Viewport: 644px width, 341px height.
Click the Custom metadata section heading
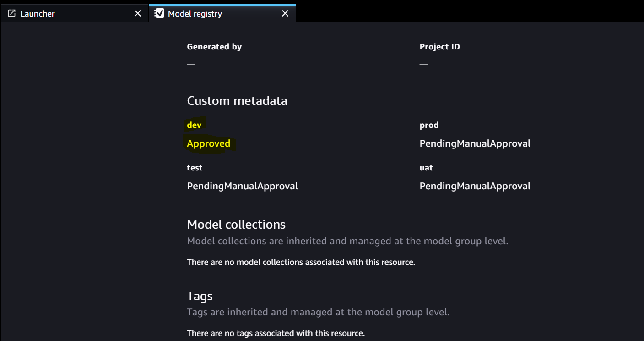coord(237,100)
